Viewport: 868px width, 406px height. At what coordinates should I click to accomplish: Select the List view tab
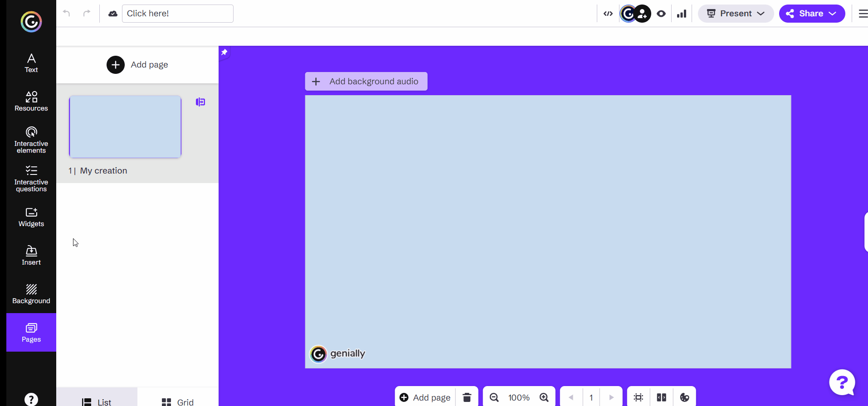click(x=97, y=401)
